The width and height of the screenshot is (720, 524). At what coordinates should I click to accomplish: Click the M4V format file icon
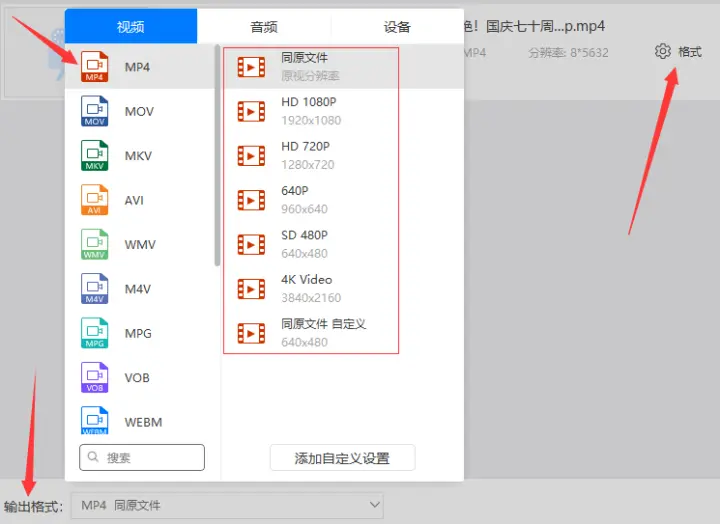(x=94, y=289)
